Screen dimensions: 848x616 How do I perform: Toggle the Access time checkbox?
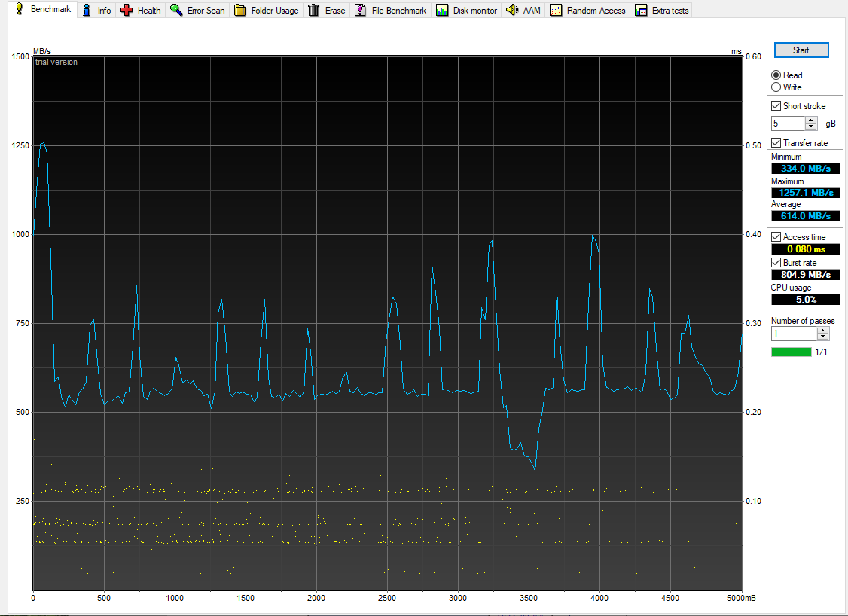tap(776, 237)
